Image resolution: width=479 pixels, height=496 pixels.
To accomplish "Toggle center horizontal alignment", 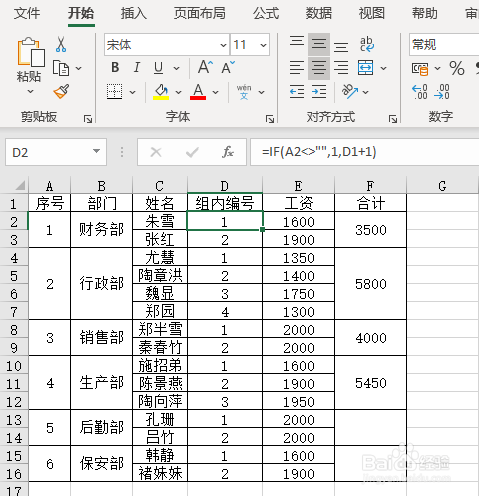I will (x=319, y=68).
